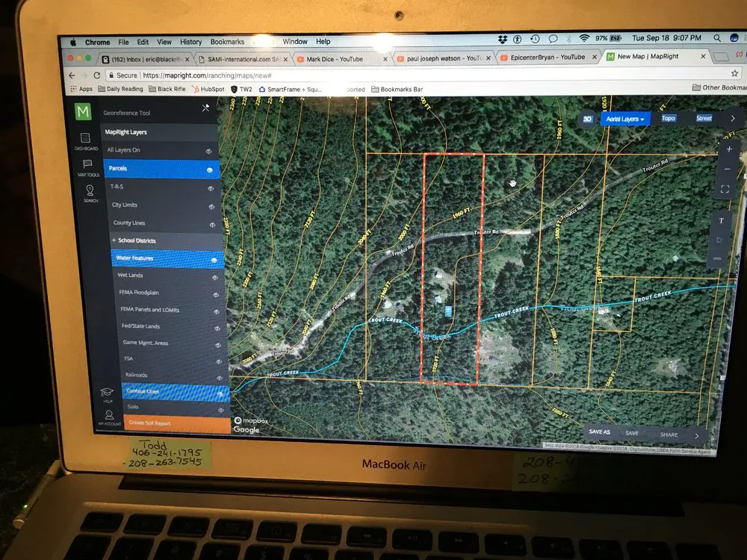747x560 pixels.
Task: Open the Wi-Fi status menu
Action: (584, 38)
